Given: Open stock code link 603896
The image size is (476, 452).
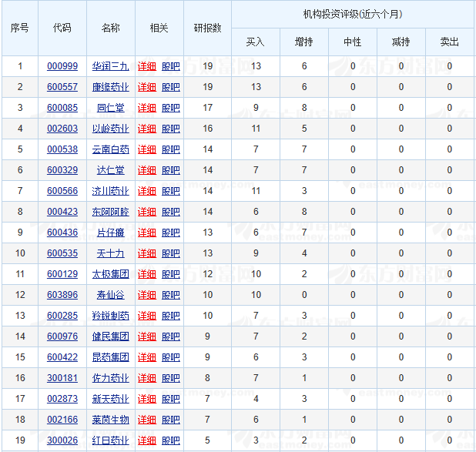Looking at the screenshot, I should pos(62,295).
